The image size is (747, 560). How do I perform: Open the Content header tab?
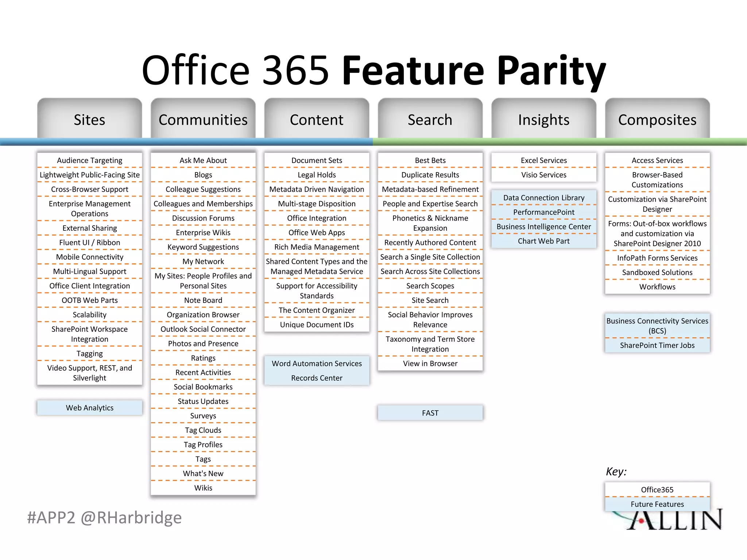(317, 118)
